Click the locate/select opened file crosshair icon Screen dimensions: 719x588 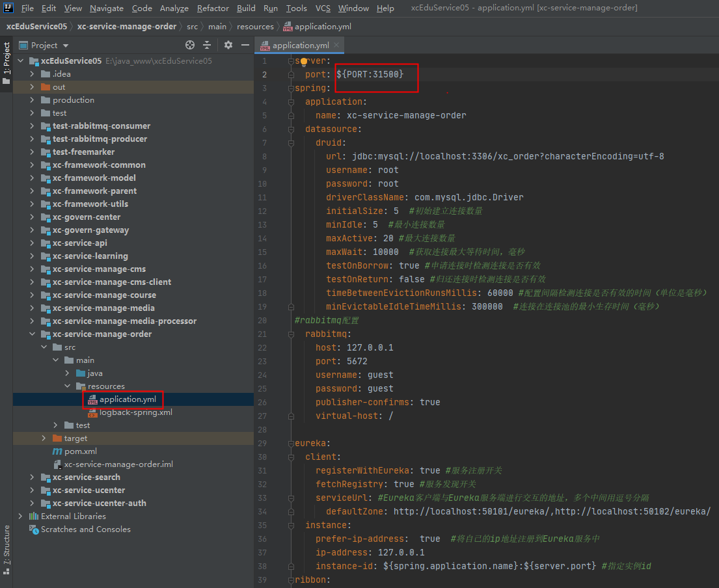[x=190, y=45]
